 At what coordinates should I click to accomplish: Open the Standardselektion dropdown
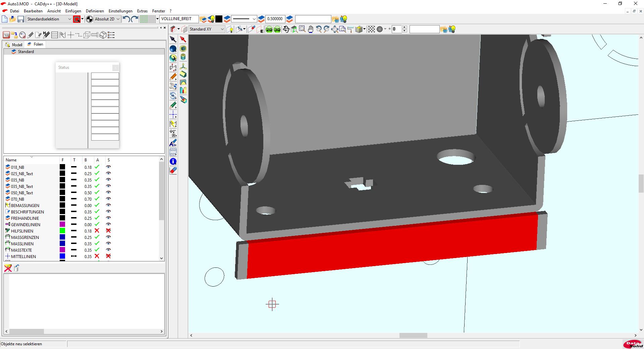point(69,19)
